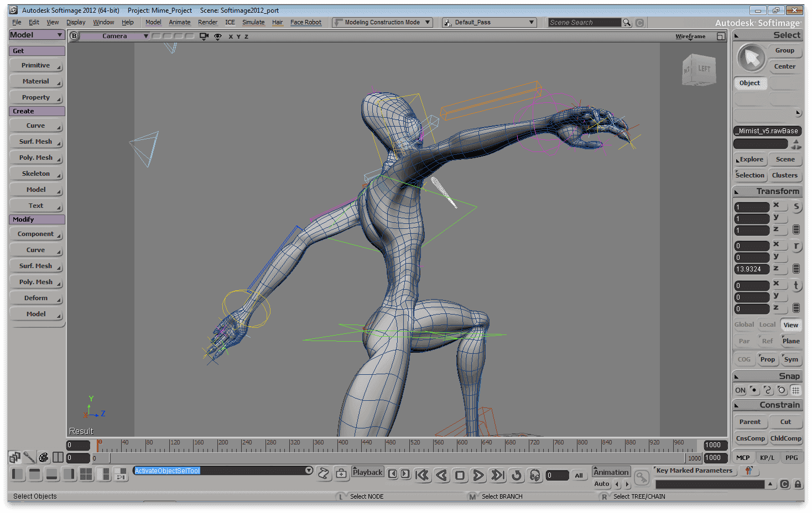Enable snap to points dot icon

754,390
